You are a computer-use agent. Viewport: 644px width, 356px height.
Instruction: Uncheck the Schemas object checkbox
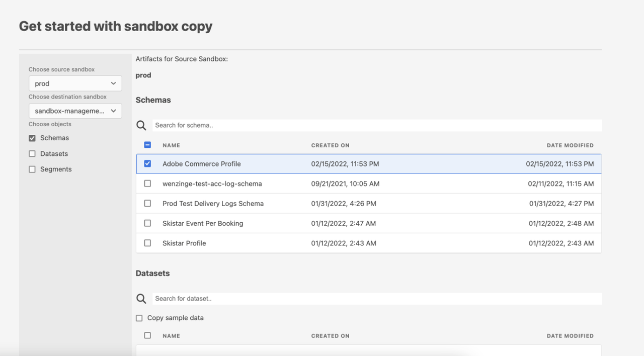point(32,138)
